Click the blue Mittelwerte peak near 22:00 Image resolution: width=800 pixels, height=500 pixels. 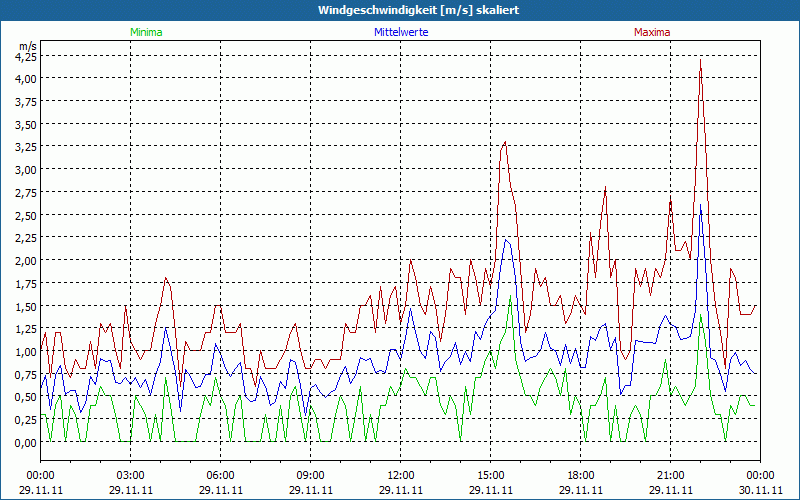[x=701, y=207]
